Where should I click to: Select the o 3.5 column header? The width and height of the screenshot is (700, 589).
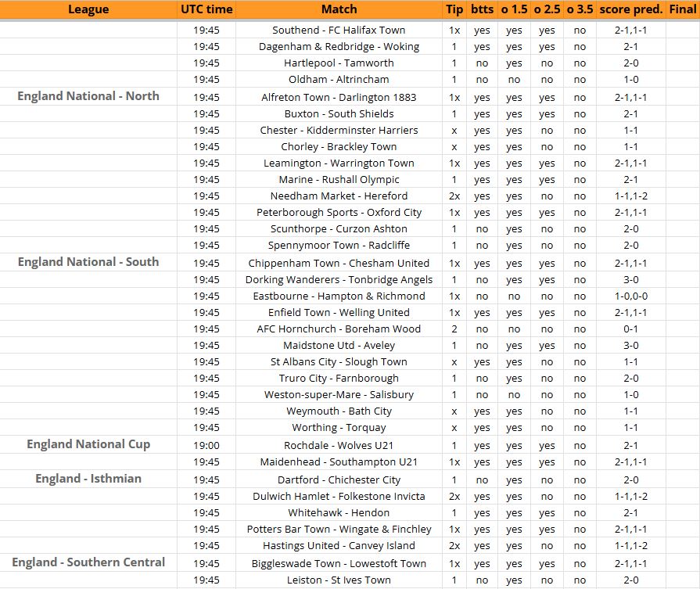pyautogui.click(x=580, y=9)
